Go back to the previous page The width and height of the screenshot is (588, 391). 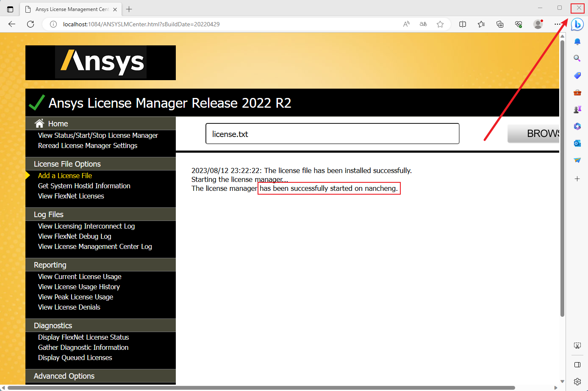12,24
